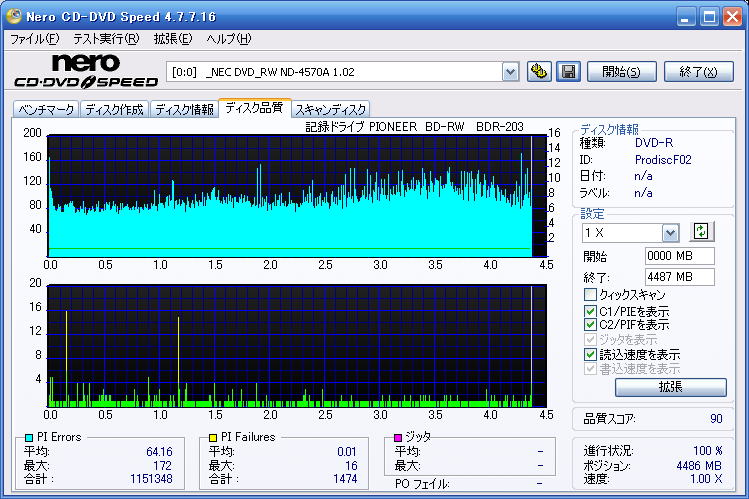The image size is (749, 499).
Task: Click the quality score value 90
Action: pos(716,419)
